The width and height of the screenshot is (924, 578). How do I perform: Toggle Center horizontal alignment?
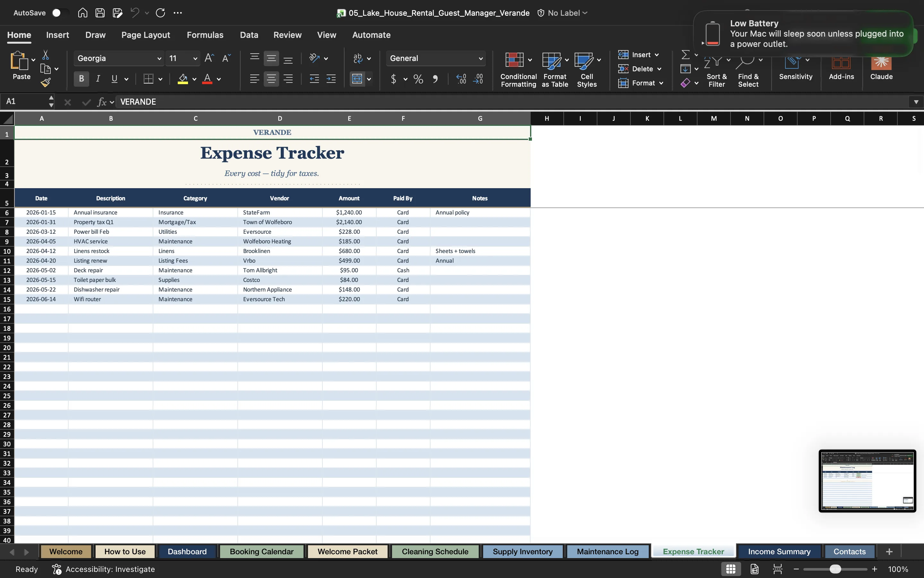pyautogui.click(x=271, y=79)
